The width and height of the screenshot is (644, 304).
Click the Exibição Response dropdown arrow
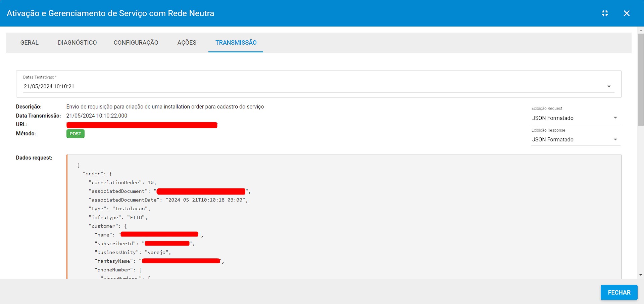[x=615, y=139]
